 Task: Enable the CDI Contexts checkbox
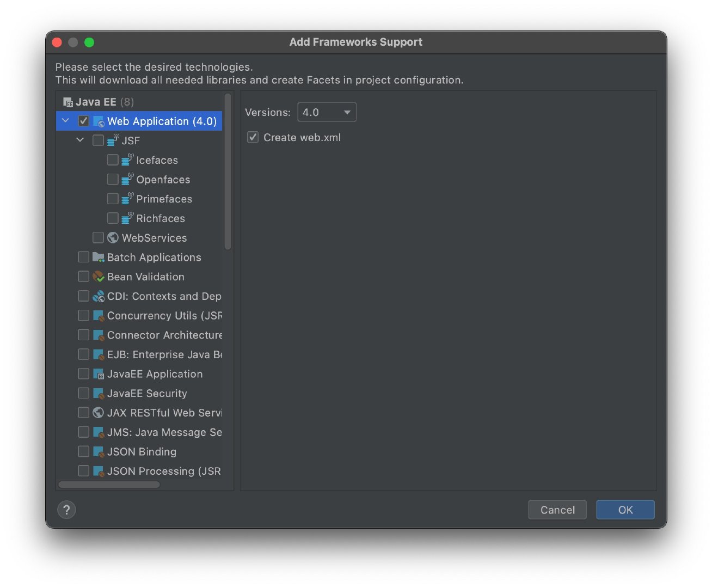click(83, 296)
